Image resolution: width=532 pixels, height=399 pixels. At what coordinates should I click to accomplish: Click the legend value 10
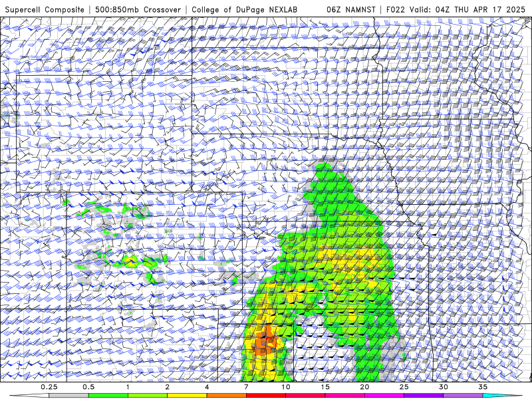[286, 387]
